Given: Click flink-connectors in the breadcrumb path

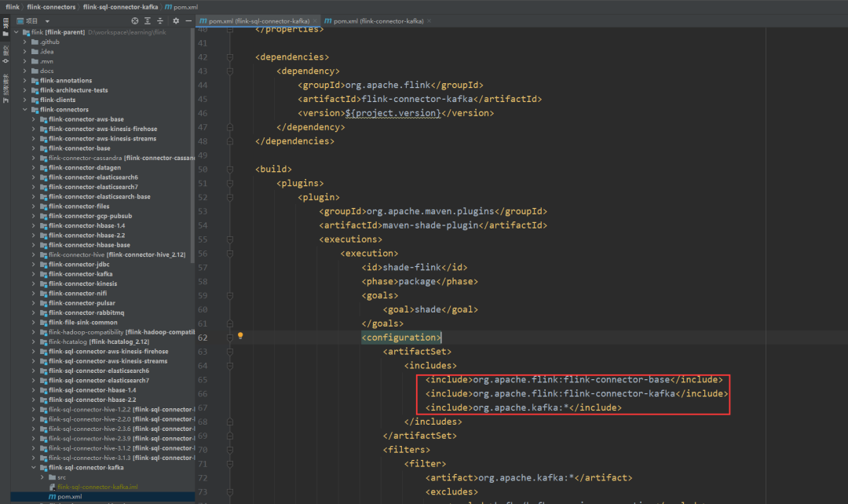Looking at the screenshot, I should pos(51,6).
